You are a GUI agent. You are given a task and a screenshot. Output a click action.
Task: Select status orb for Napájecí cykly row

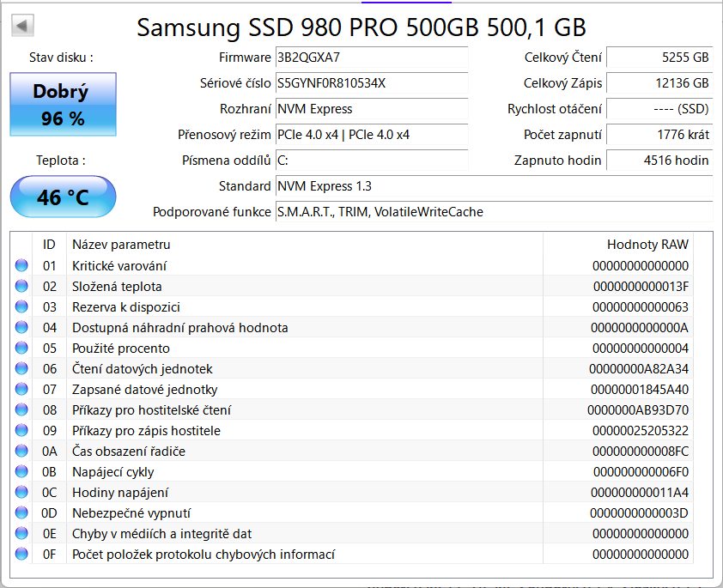click(21, 472)
